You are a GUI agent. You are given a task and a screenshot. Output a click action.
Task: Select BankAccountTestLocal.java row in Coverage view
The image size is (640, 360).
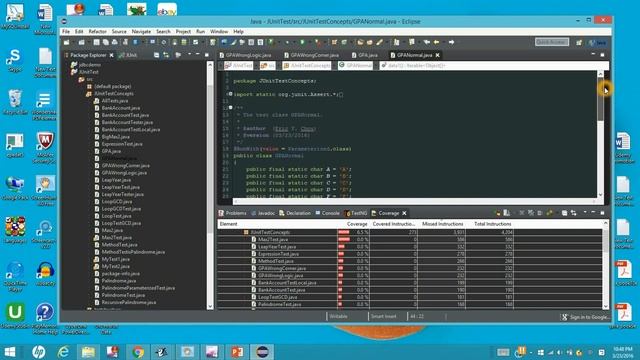(409, 282)
